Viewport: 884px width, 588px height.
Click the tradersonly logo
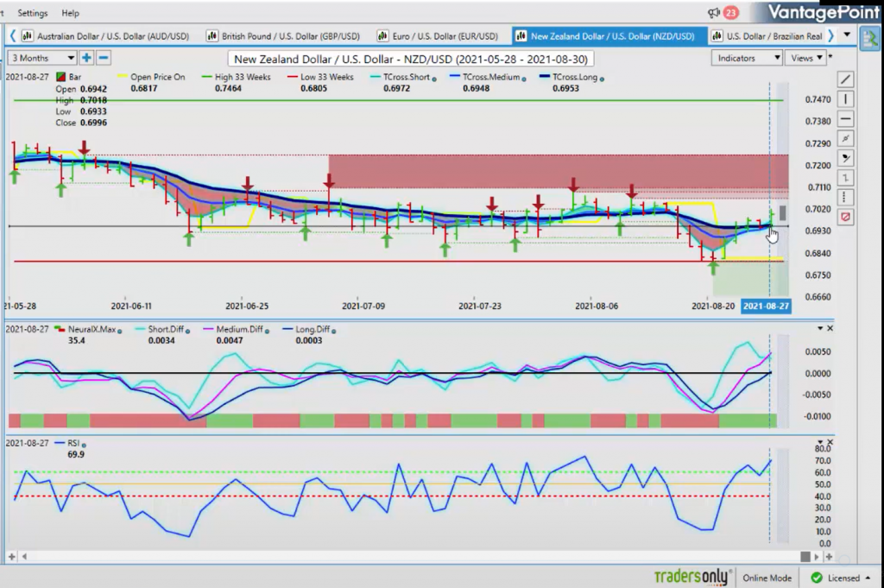tap(691, 577)
